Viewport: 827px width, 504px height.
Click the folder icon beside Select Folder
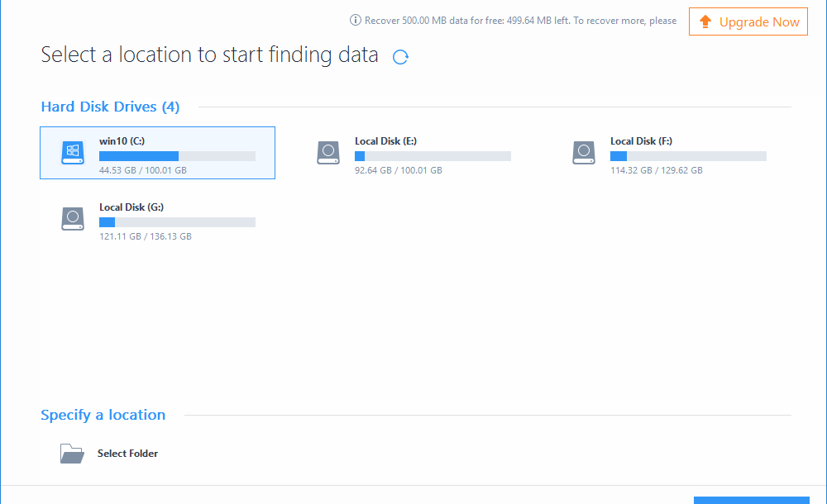click(72, 454)
